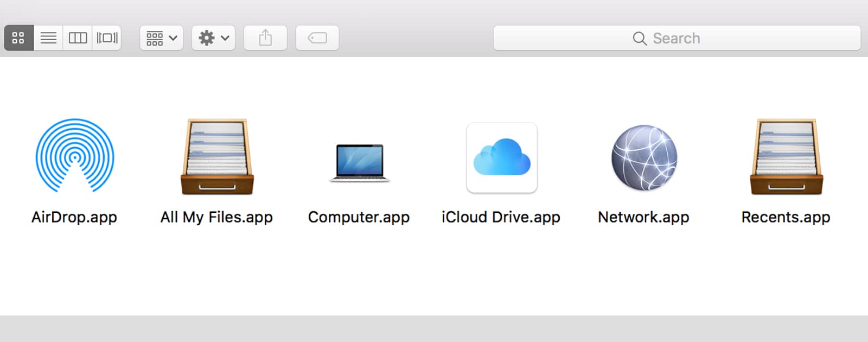Switch to column view
This screenshot has width=868, height=342.
[78, 38]
